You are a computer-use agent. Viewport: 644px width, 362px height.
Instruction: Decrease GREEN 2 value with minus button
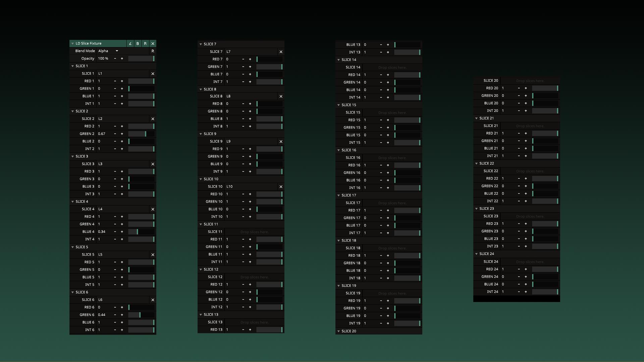[x=115, y=134]
